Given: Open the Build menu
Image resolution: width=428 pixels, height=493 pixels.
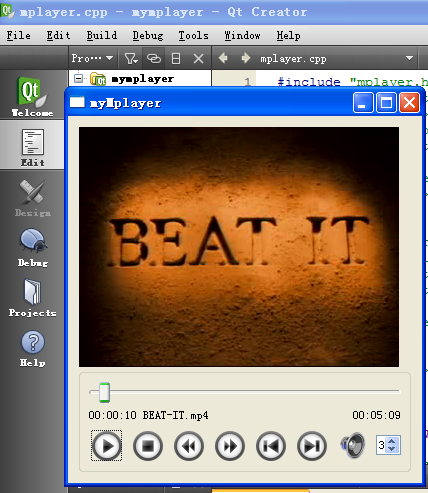Looking at the screenshot, I should click(x=102, y=35).
